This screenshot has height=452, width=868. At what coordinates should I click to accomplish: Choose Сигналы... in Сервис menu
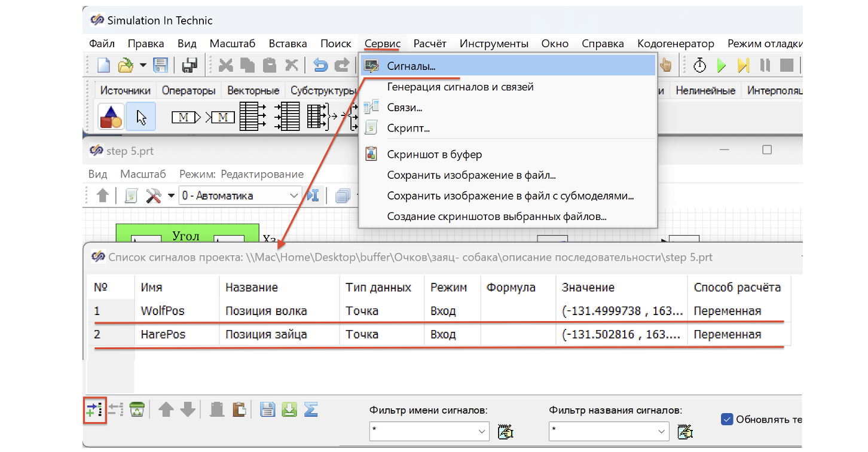(508, 66)
